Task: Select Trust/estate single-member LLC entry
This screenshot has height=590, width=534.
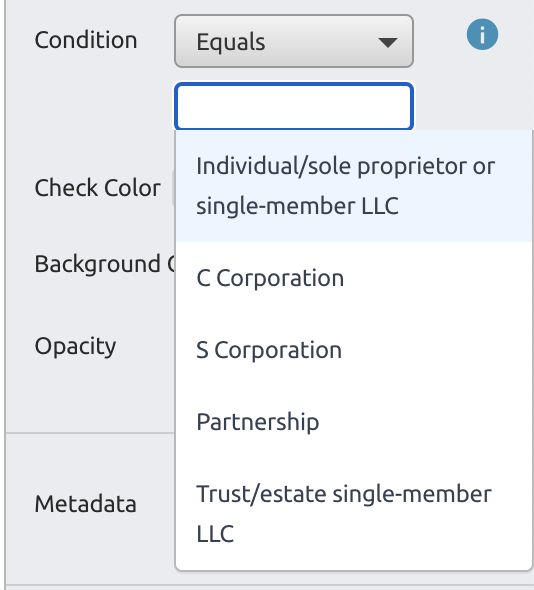Action: click(x=354, y=514)
